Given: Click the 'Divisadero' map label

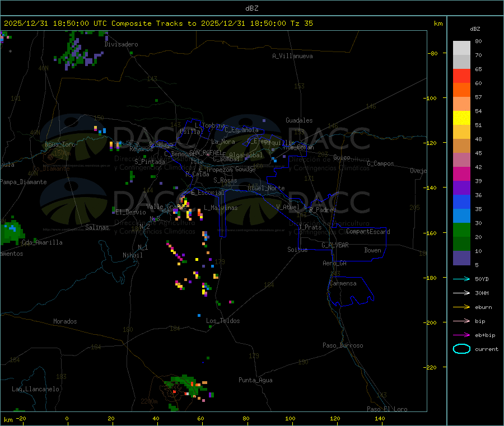Looking at the screenshot, I should [121, 44].
